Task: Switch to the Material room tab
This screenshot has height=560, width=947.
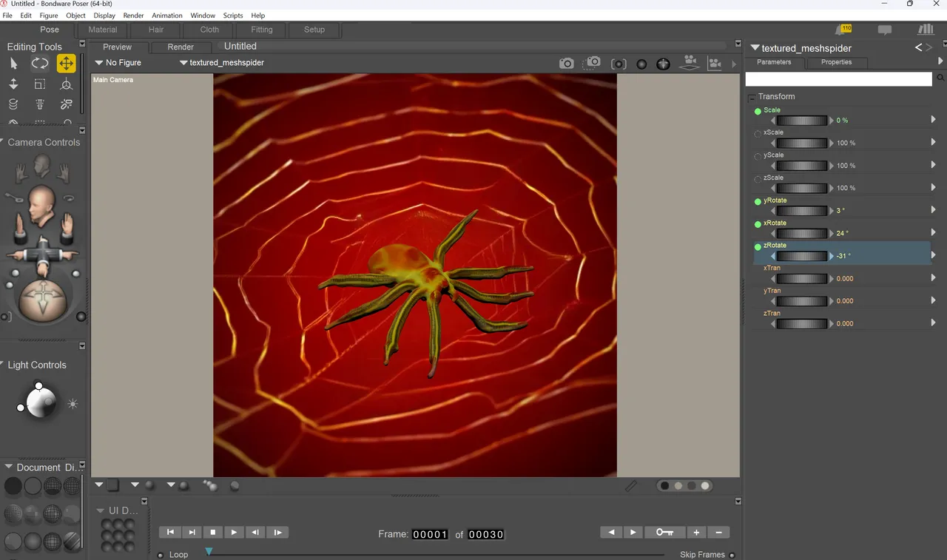Action: [x=103, y=30]
